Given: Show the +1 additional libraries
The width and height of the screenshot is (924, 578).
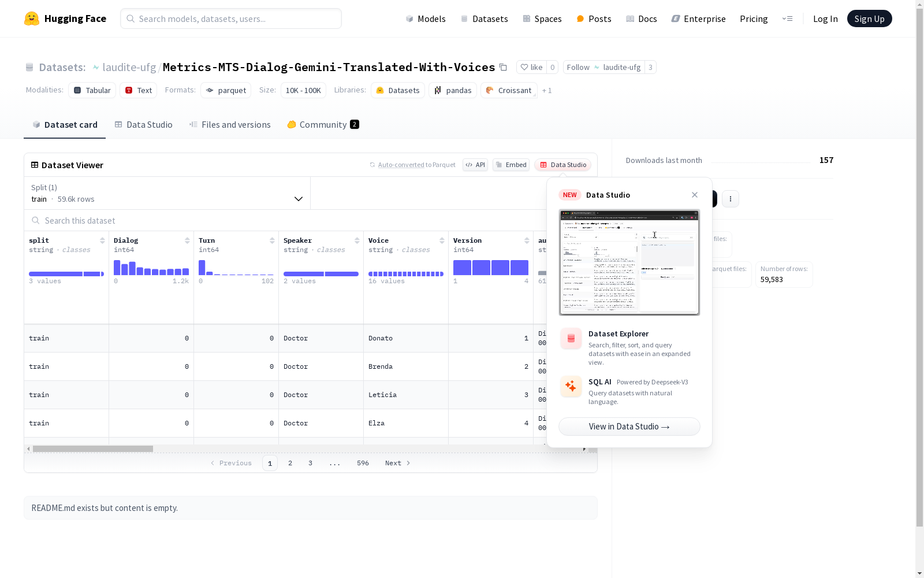Looking at the screenshot, I should point(547,91).
